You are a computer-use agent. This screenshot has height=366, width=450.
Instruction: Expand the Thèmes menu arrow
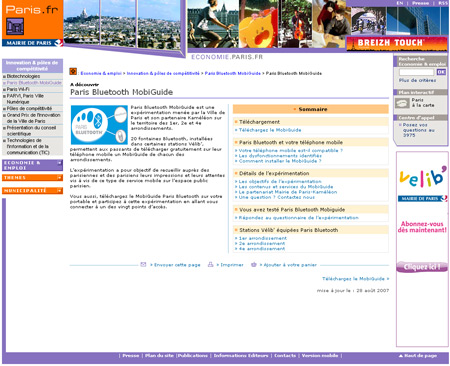(59, 178)
